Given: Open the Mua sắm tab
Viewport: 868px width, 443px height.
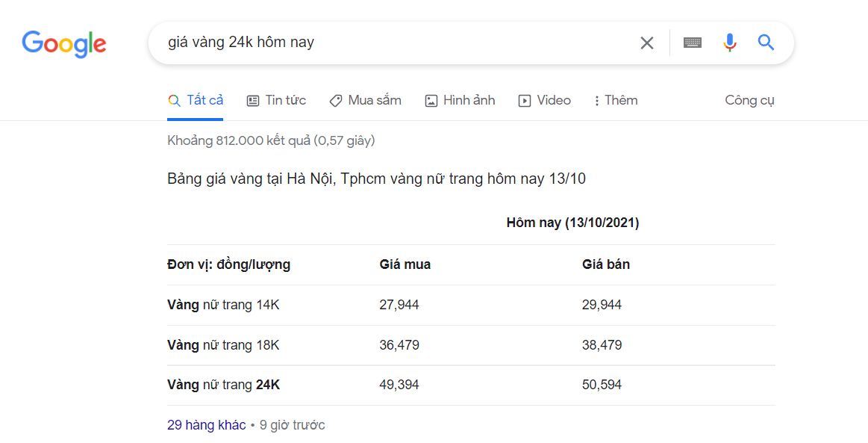Looking at the screenshot, I should tap(366, 100).
